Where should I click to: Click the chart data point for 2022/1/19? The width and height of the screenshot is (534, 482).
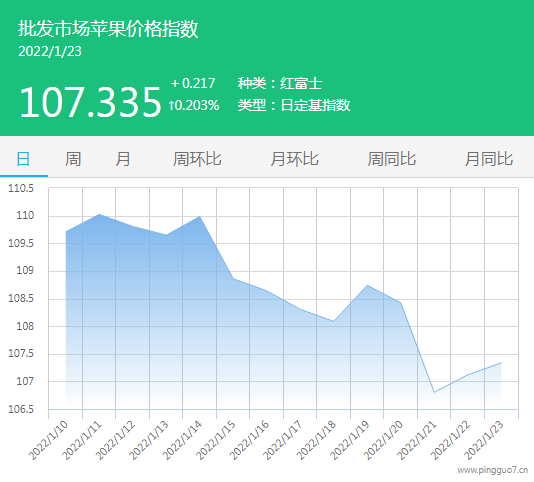tap(367, 285)
